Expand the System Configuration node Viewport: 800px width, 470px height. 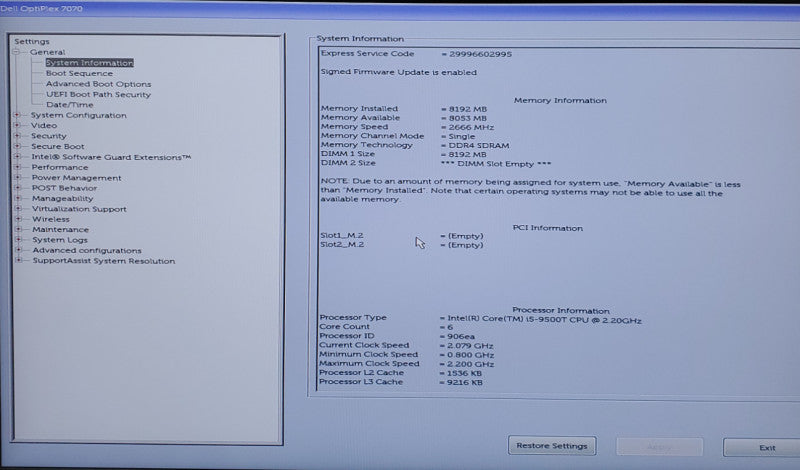17,115
